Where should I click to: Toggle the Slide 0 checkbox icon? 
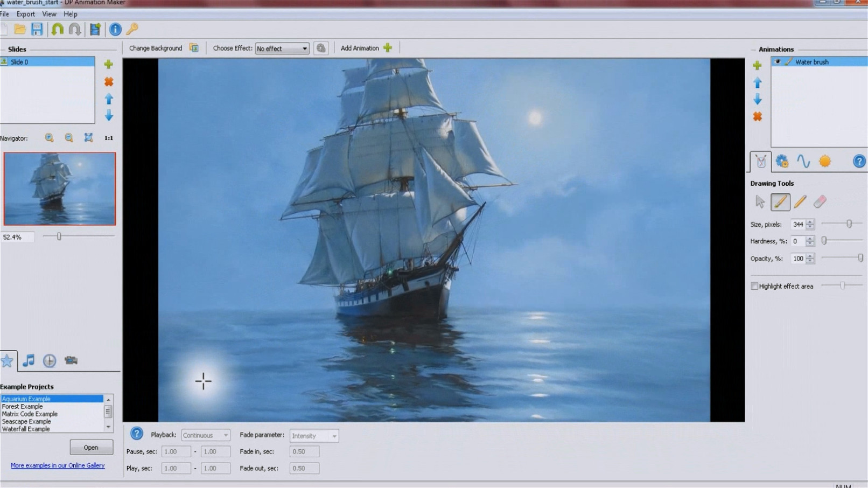4,62
